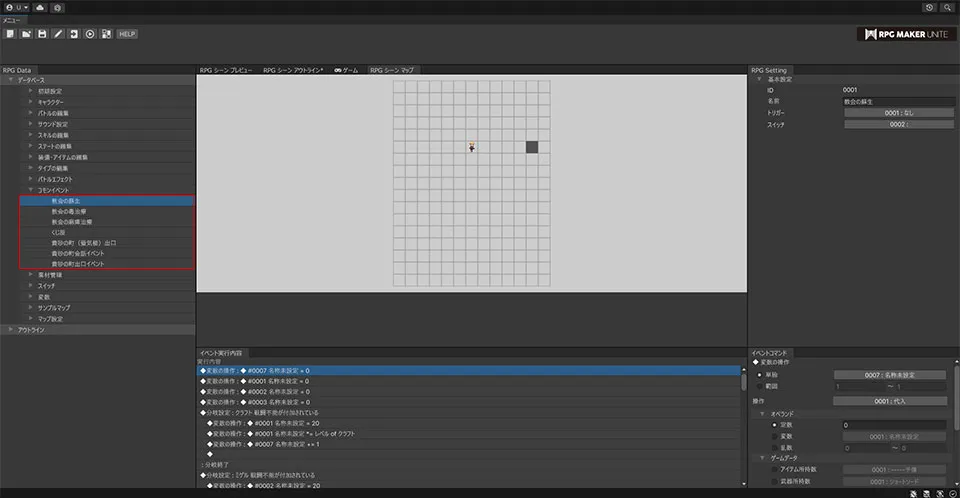
Task: Expand the キャラクター tree node
Action: pyautogui.click(x=31, y=102)
